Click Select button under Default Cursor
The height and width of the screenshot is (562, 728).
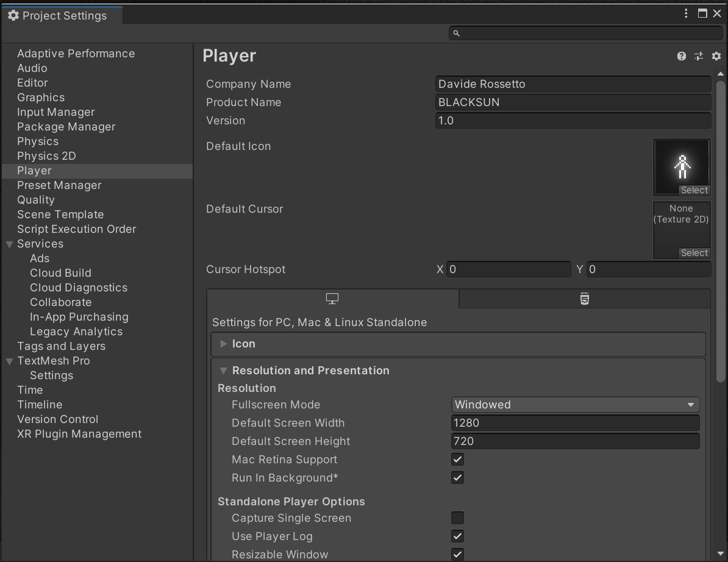point(694,253)
